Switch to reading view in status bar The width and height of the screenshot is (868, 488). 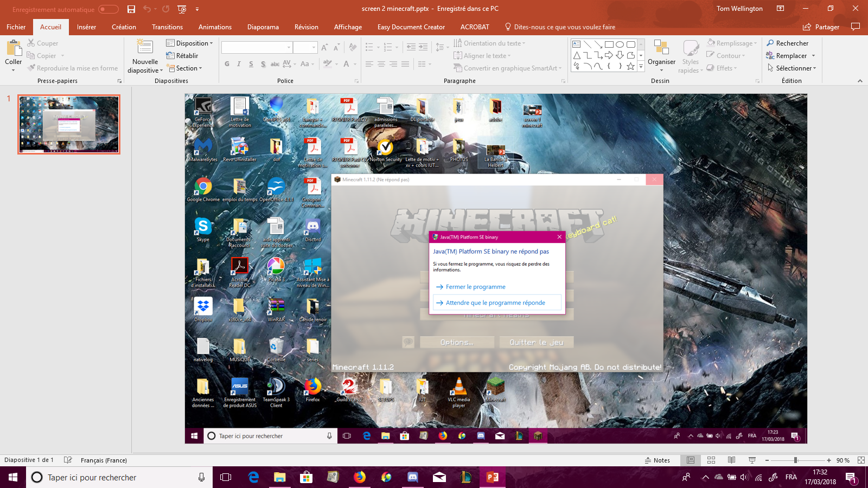tap(732, 460)
